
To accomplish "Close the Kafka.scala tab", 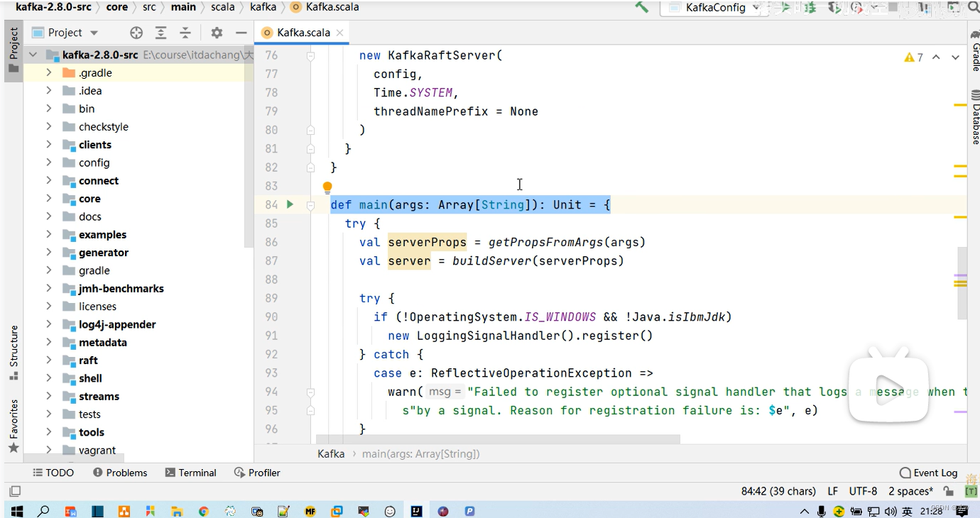I will click(x=340, y=33).
